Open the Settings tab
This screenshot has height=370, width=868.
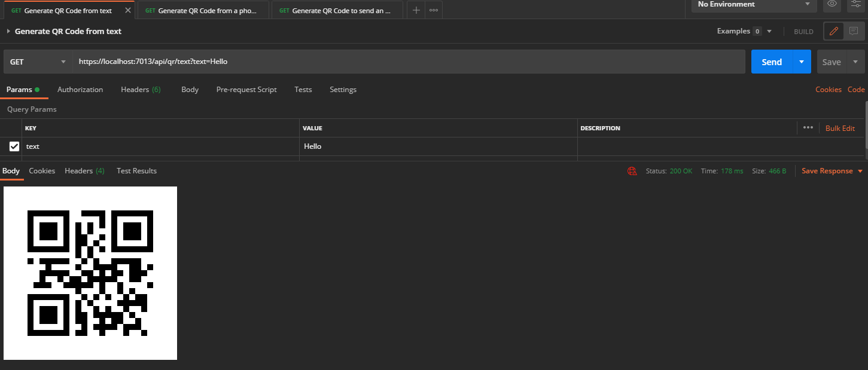coord(343,90)
